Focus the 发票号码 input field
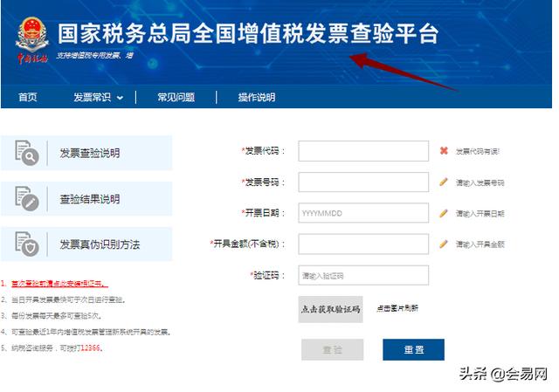Viewport: 559px width, 392px height. tap(363, 182)
